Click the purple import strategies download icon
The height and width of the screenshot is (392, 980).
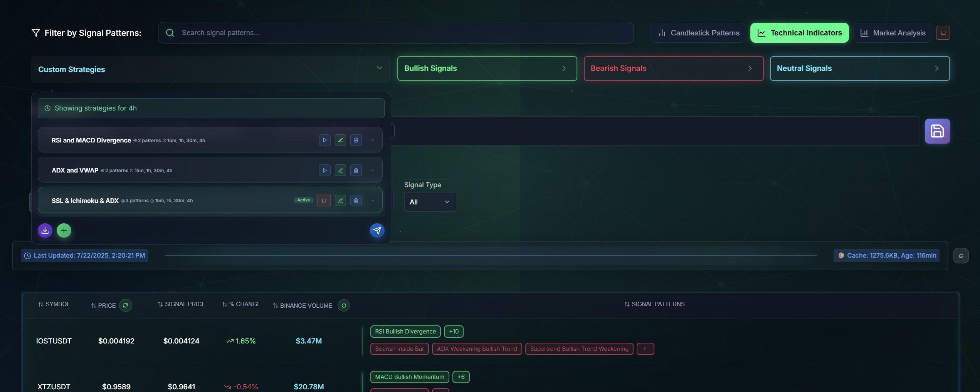coord(45,230)
